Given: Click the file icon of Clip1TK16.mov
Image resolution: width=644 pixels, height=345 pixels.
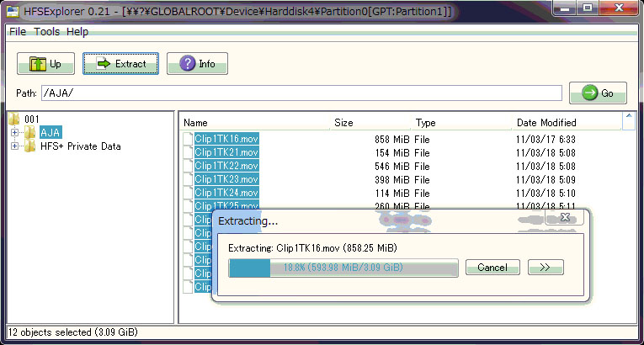Looking at the screenshot, I should [x=188, y=139].
